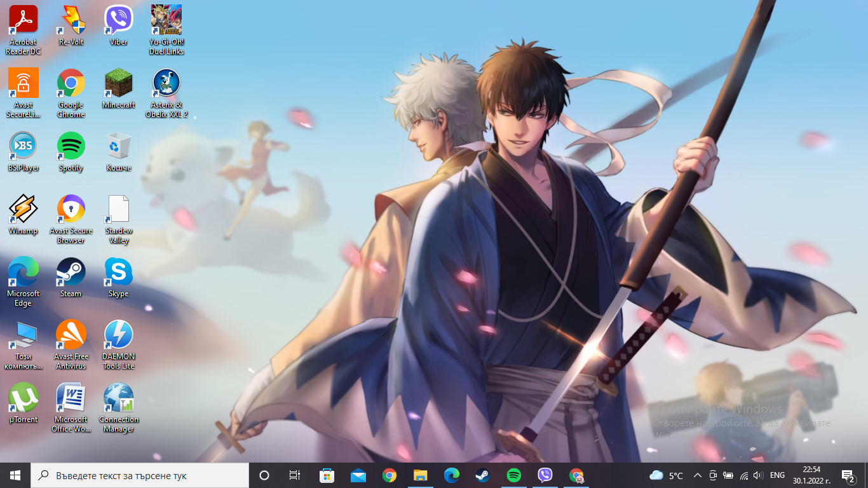868x488 pixels.
Task: Check battery status in the system tray
Action: pyautogui.click(x=728, y=475)
